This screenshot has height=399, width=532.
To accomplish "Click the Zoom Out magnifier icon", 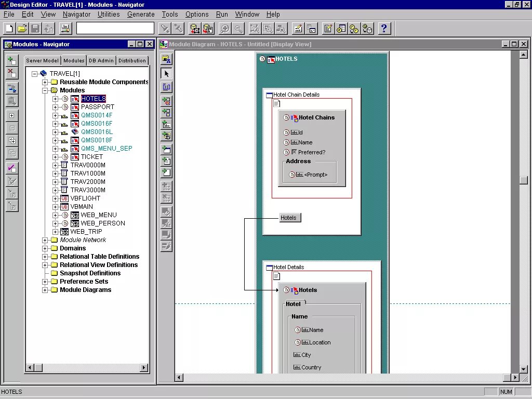I will pos(238,29).
